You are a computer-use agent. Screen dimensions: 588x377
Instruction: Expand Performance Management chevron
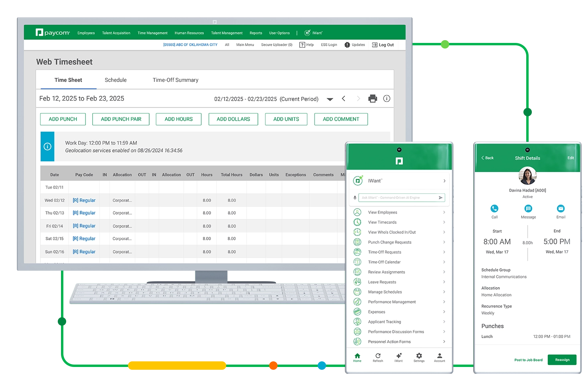click(444, 302)
